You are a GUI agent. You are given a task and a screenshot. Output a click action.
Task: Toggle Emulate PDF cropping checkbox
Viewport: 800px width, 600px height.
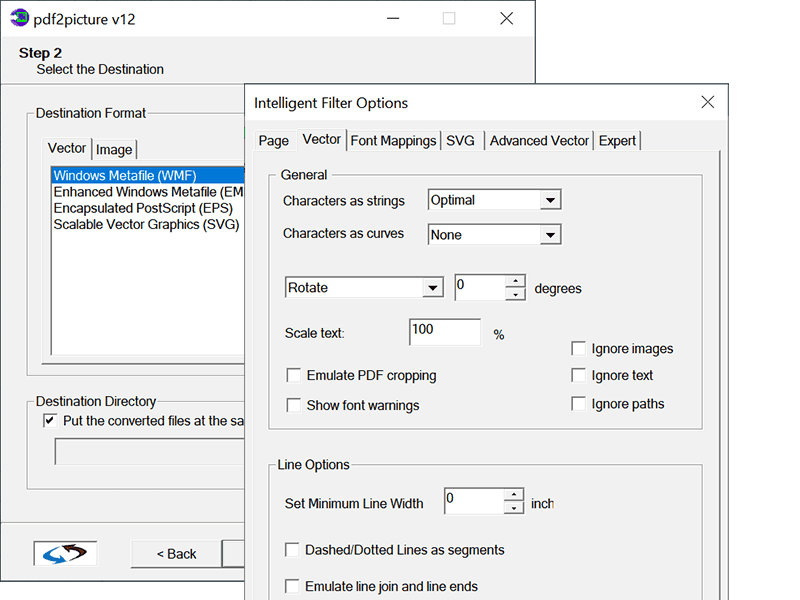click(x=293, y=376)
